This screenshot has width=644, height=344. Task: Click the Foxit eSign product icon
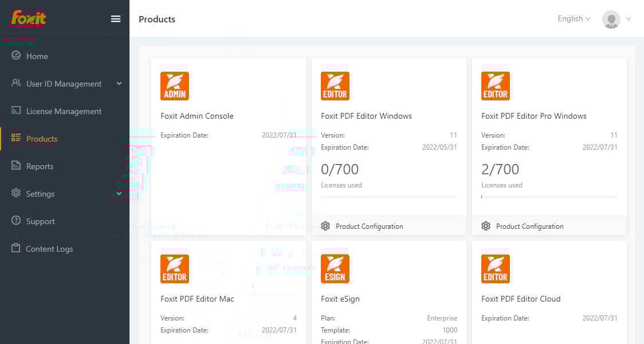[x=335, y=269]
